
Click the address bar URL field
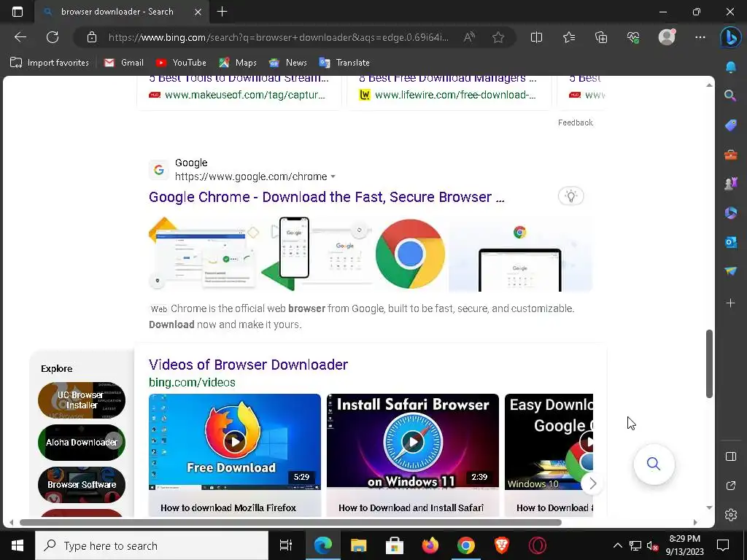click(x=278, y=37)
